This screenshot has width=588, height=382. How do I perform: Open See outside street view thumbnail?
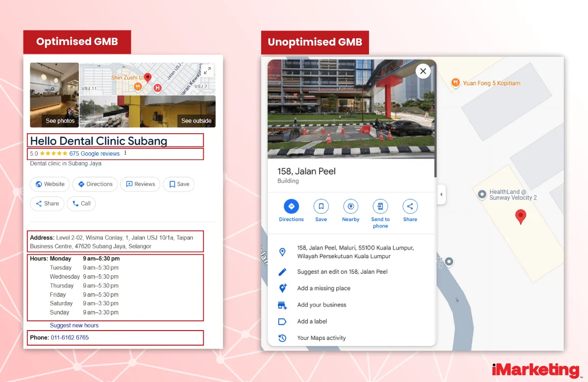147,112
